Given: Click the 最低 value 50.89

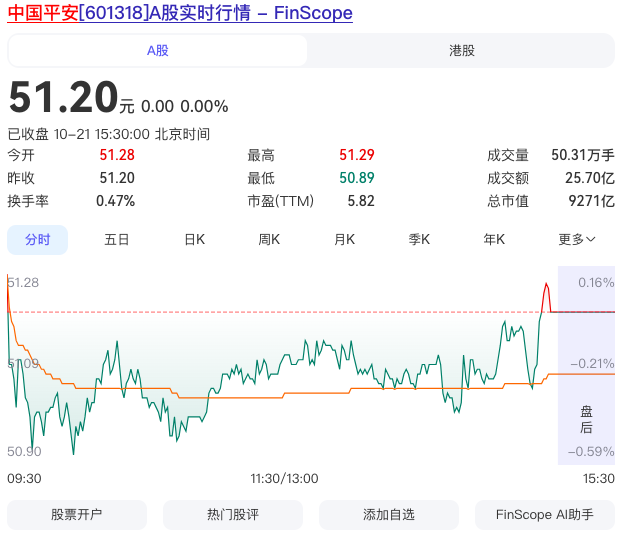Looking at the screenshot, I should 357,178.
